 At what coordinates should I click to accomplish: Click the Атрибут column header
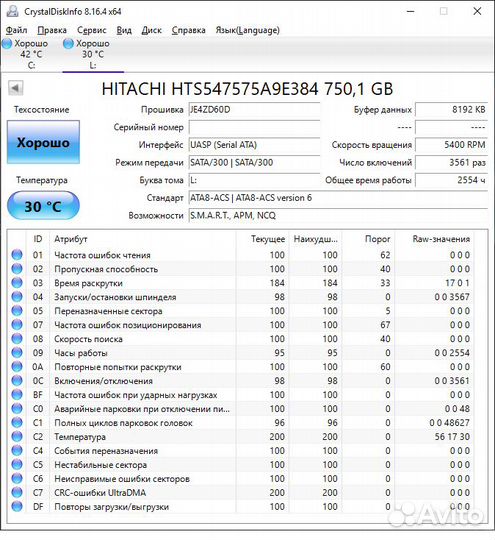pos(143,239)
